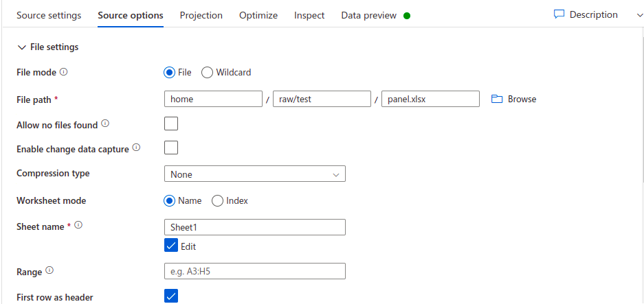Tick the Enable change data capture checkbox
644x304 pixels.
click(171, 148)
